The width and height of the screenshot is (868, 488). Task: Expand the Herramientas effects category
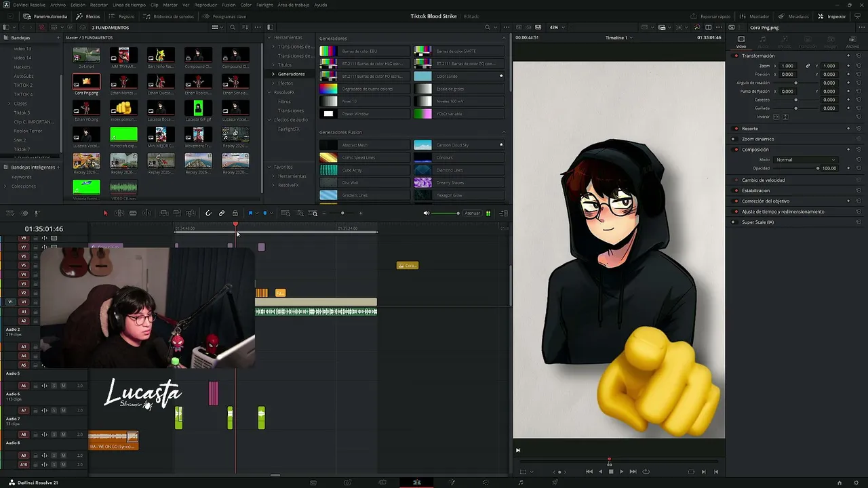269,37
